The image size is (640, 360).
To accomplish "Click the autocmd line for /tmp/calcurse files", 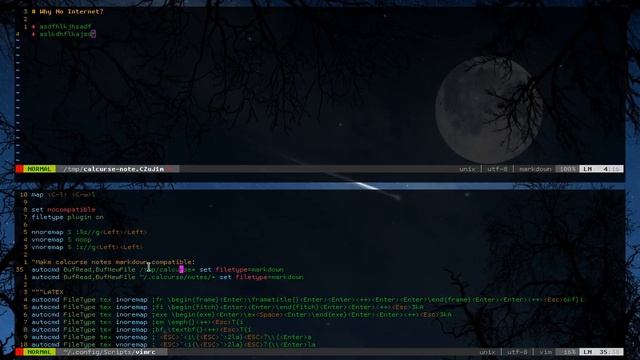I will [157, 270].
